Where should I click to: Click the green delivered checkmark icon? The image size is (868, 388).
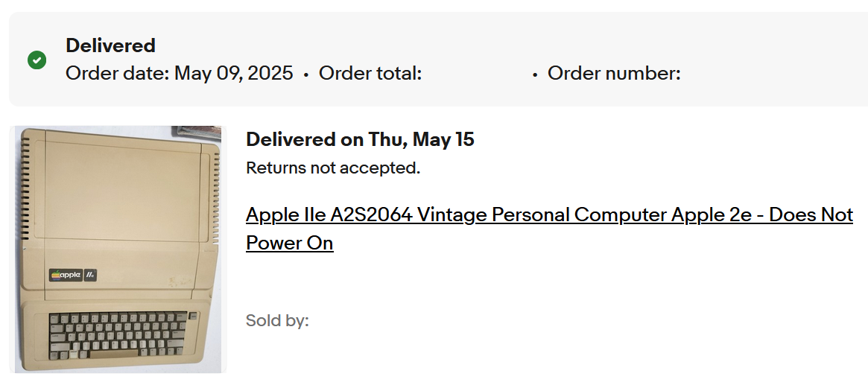[x=37, y=60]
